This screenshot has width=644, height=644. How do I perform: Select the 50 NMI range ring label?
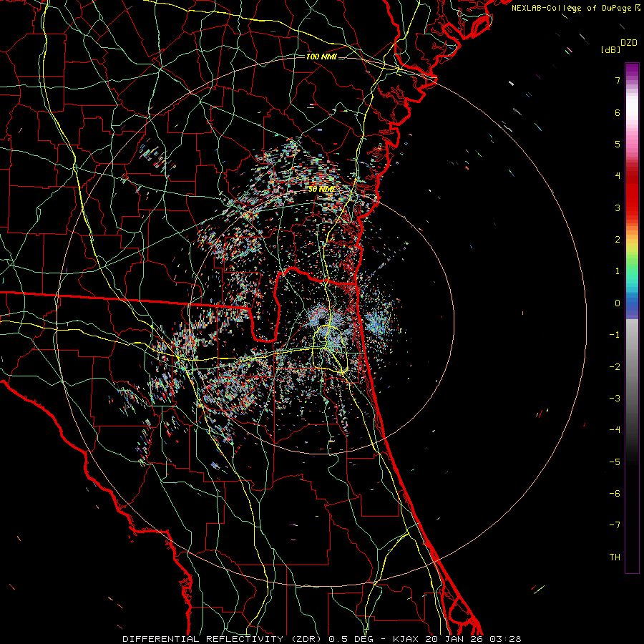[321, 190]
